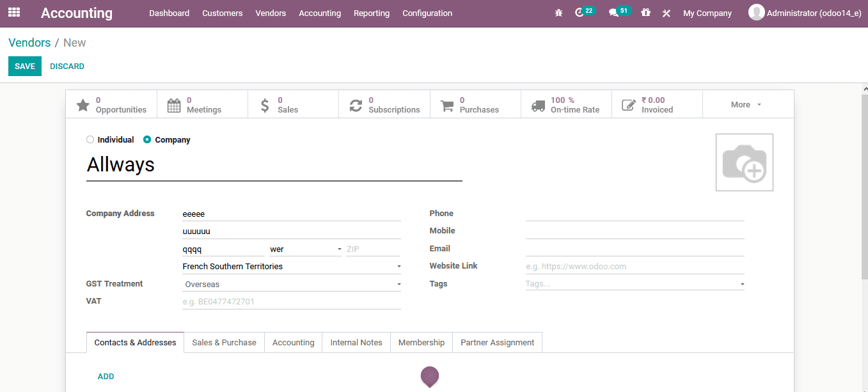The image size is (868, 392).
Task: Click ADD under Contacts & Addresses
Action: [x=106, y=377]
